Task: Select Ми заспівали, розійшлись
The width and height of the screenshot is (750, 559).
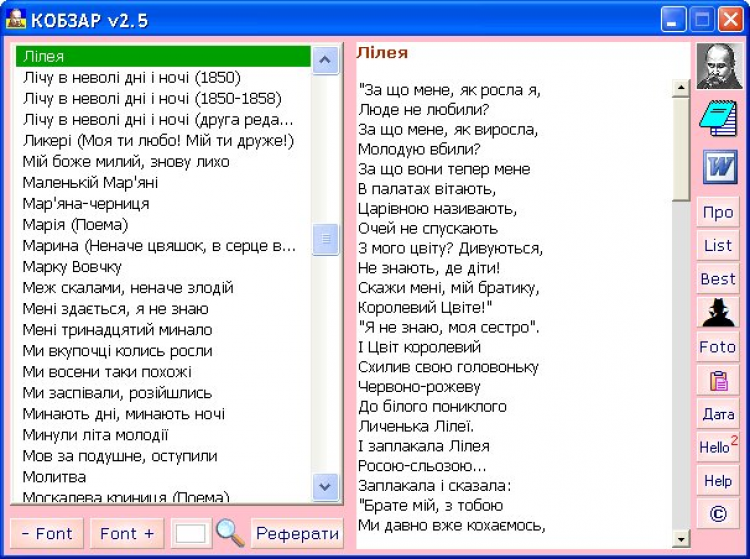Action: [x=163, y=393]
